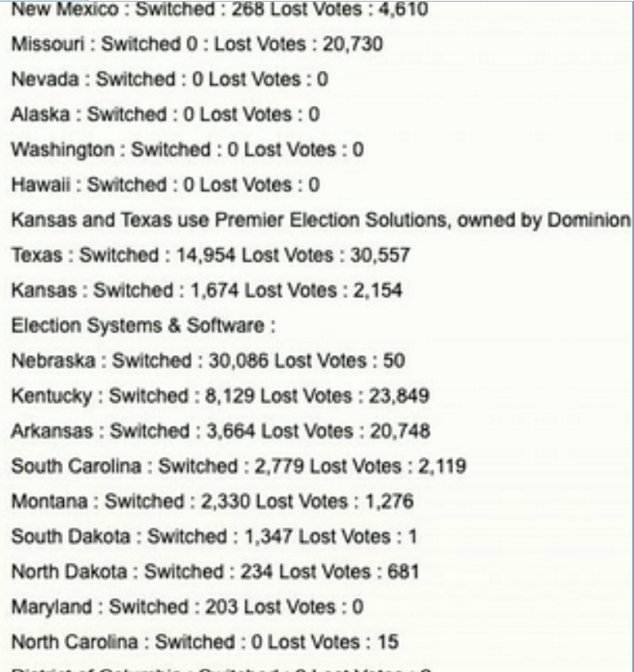Click the Premier Election Solutions sentence
Viewport: 634px width, 672px height.
[321, 220]
